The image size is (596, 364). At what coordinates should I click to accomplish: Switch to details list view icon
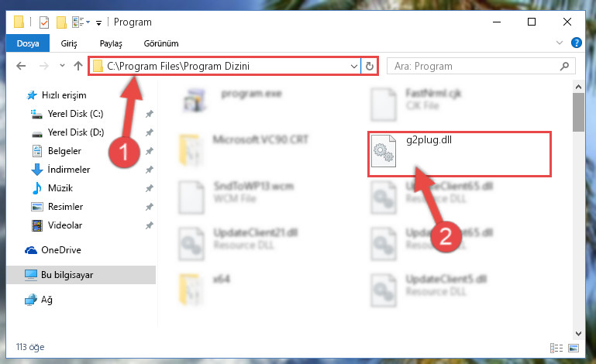pos(556,348)
